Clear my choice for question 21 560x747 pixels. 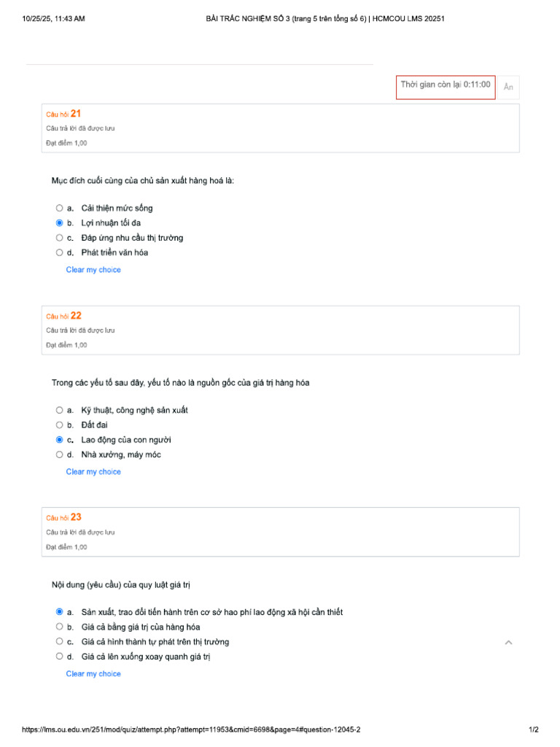click(x=93, y=270)
